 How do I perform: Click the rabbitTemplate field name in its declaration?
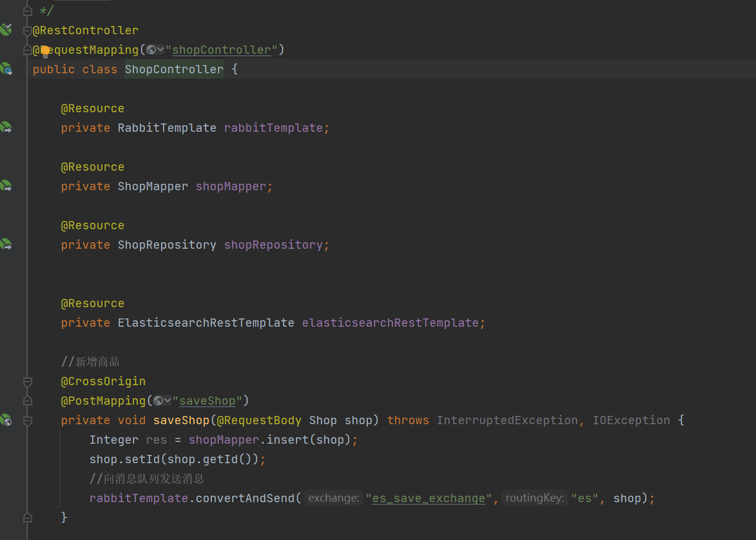(x=273, y=128)
